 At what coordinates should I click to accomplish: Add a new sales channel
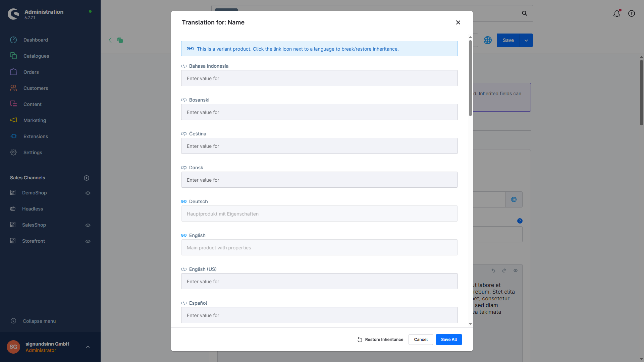(87, 178)
